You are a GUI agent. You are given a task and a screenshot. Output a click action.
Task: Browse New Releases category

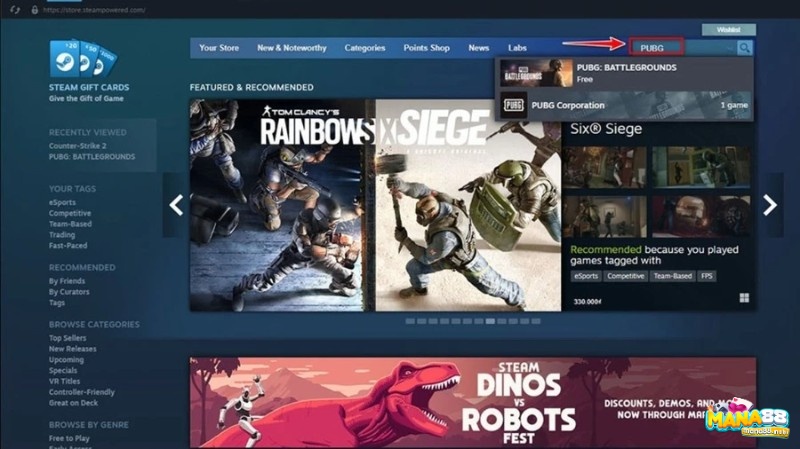tap(72, 349)
